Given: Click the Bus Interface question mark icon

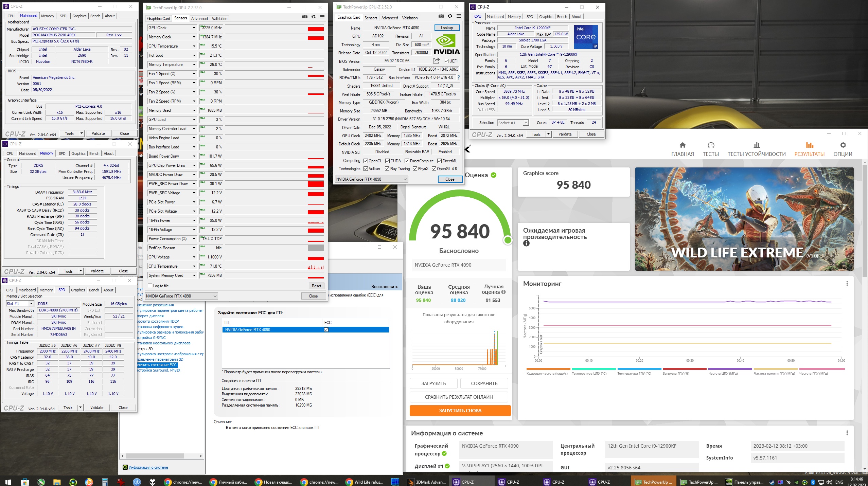Looking at the screenshot, I should pyautogui.click(x=458, y=77).
